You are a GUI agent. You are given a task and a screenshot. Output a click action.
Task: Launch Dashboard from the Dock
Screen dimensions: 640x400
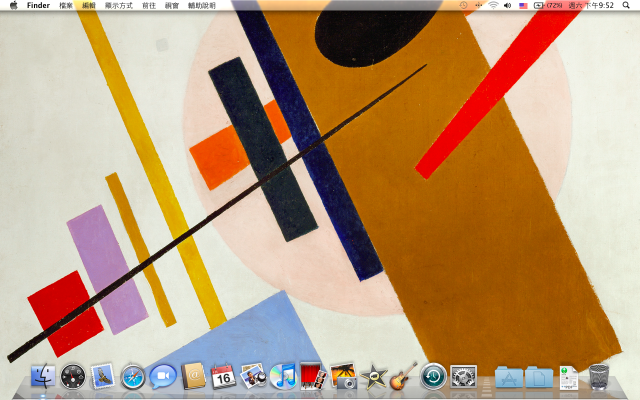(73, 376)
